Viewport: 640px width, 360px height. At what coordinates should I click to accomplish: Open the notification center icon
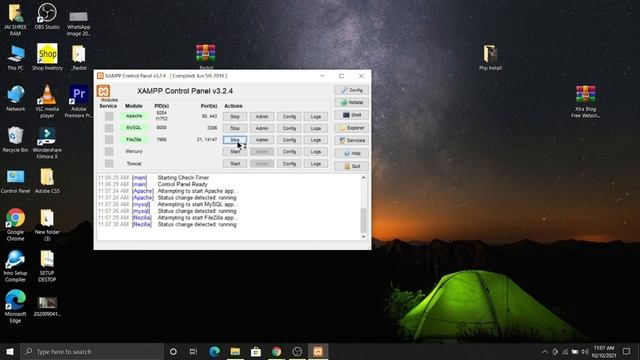click(x=627, y=351)
